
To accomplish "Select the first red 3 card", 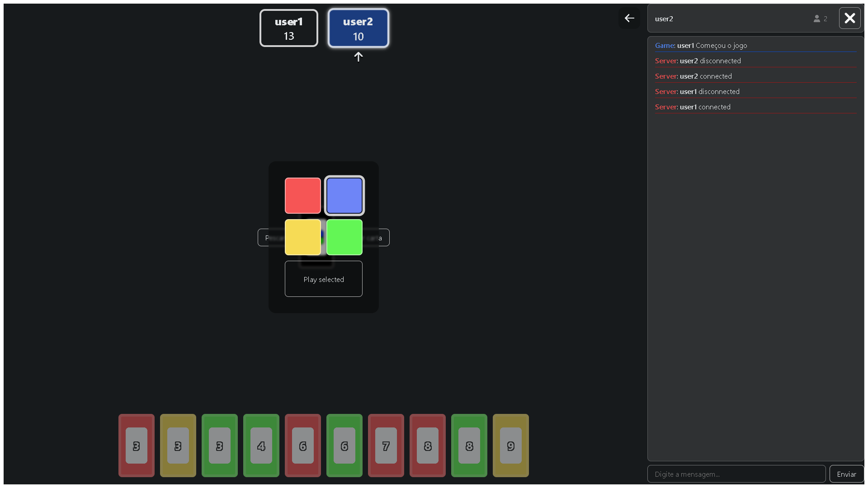I will [x=136, y=446].
